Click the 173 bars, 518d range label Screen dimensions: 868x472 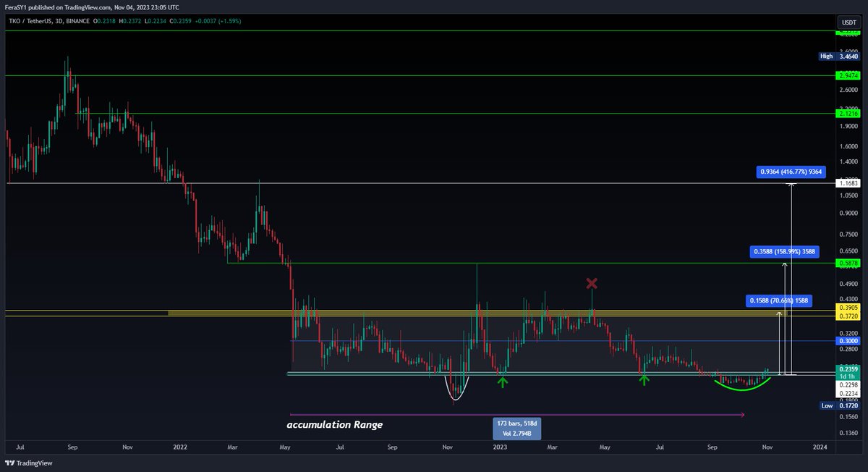pos(516,427)
